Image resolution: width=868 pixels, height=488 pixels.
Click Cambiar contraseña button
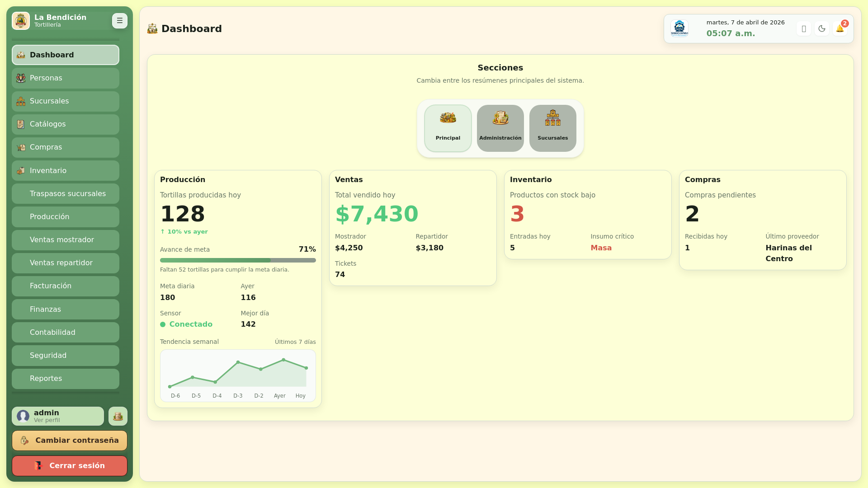[x=70, y=441]
